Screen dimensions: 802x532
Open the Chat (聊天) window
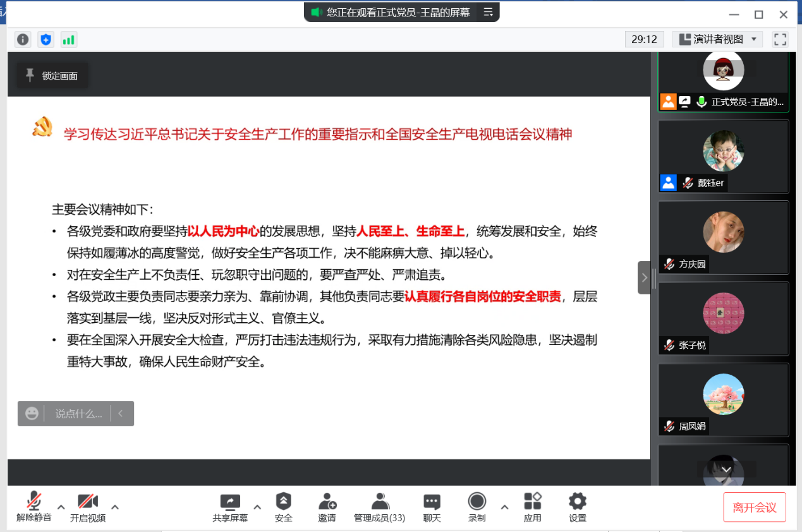432,507
